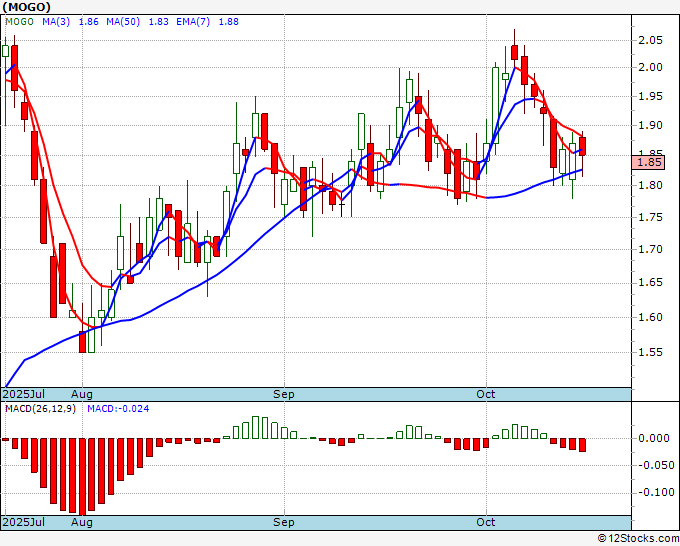Select the 1.80 price axis label

point(651,185)
